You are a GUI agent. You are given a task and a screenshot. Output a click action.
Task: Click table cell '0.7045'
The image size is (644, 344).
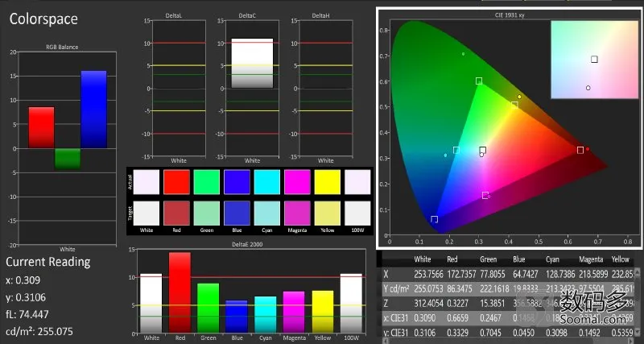click(490, 332)
